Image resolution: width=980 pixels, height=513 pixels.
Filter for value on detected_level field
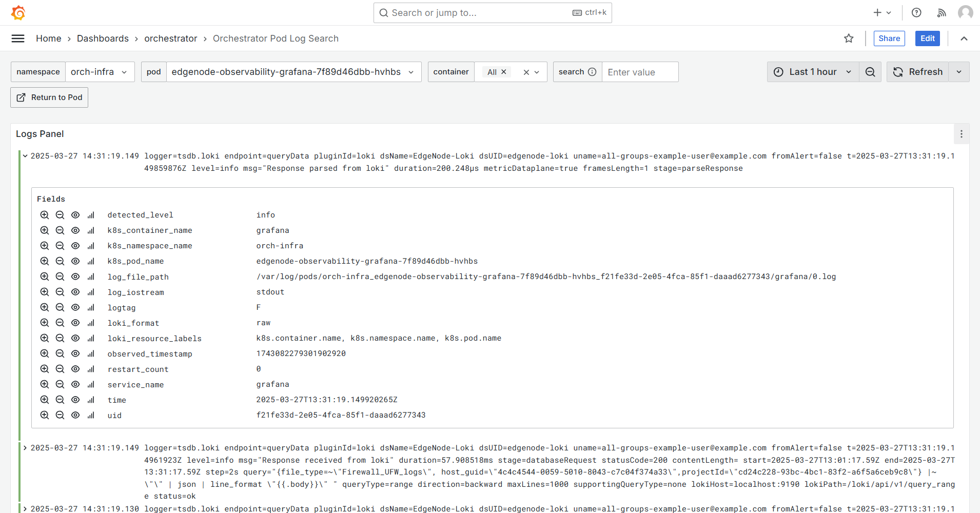[45, 215]
